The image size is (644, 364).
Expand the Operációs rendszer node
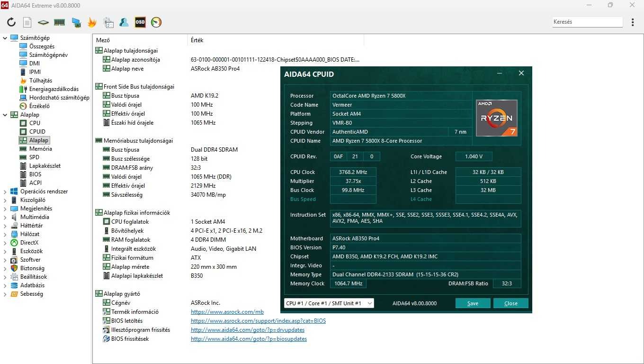(x=5, y=191)
